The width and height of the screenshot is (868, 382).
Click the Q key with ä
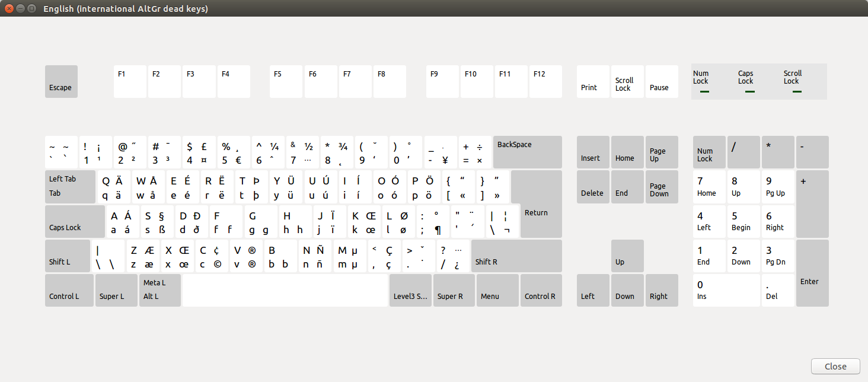113,186
